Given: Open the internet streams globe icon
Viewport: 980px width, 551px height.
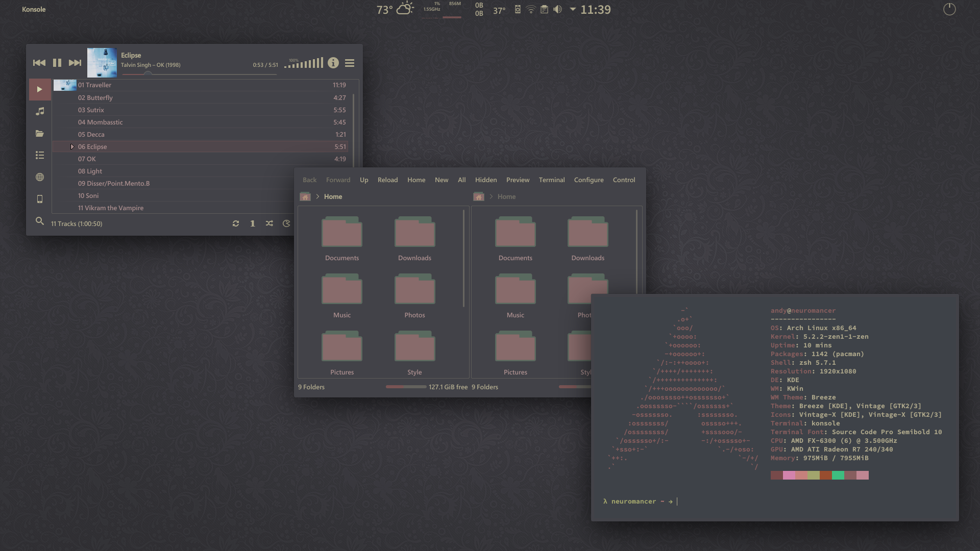Looking at the screenshot, I should click(x=40, y=177).
